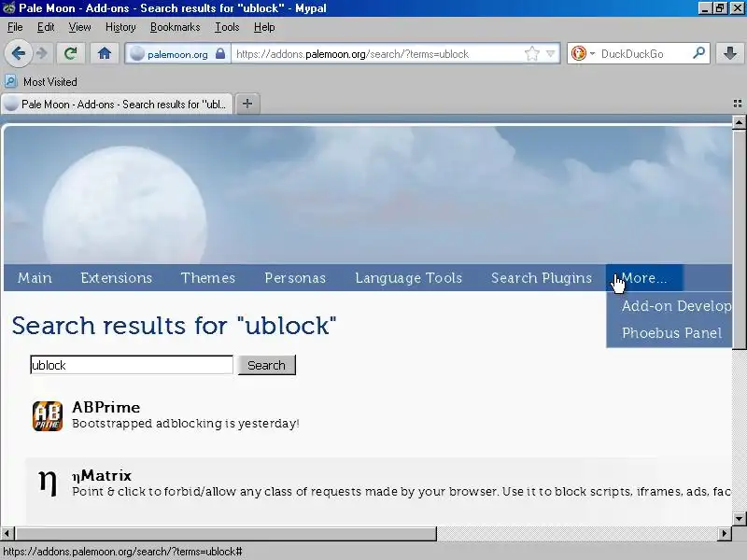Expand the More... navigation menu
This screenshot has width=747, height=560.
click(x=644, y=277)
